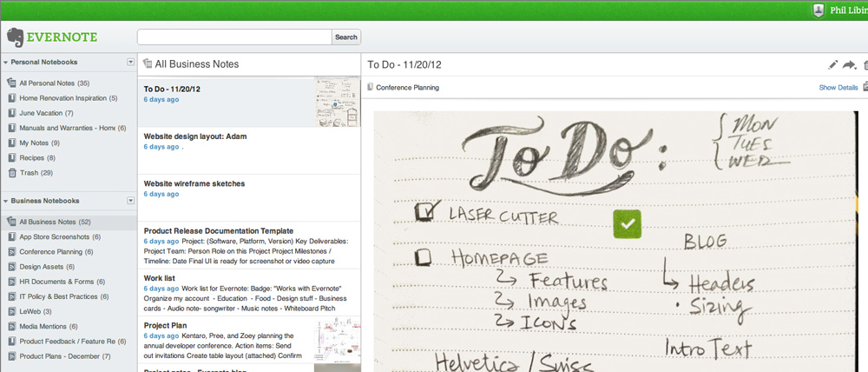Viewport: 868px width, 372px height.
Task: Click the All Business Notes header stack icon
Action: pos(148,63)
